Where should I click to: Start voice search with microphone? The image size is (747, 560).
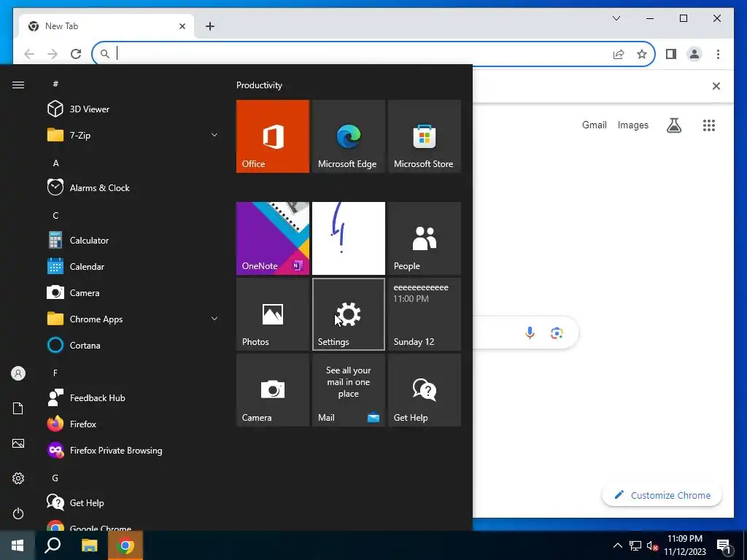pos(530,332)
